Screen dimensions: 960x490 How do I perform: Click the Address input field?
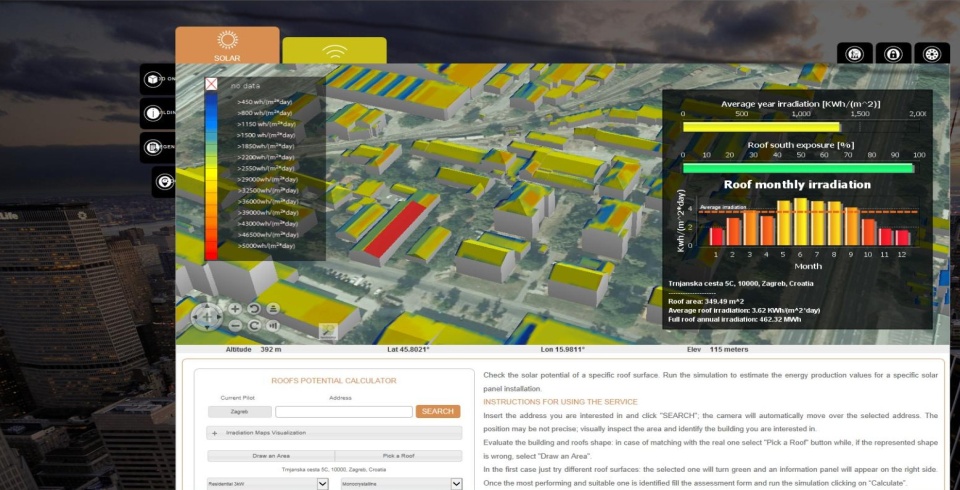click(343, 411)
